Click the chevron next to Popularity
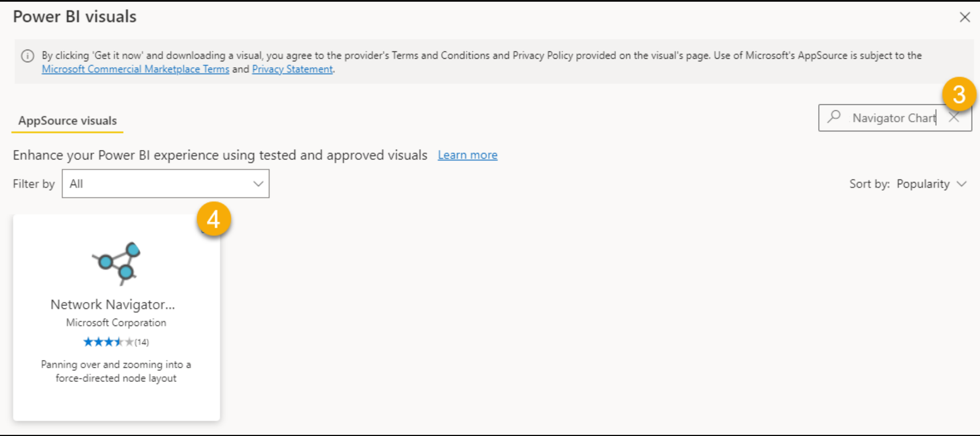This screenshot has height=436, width=980. point(962,184)
